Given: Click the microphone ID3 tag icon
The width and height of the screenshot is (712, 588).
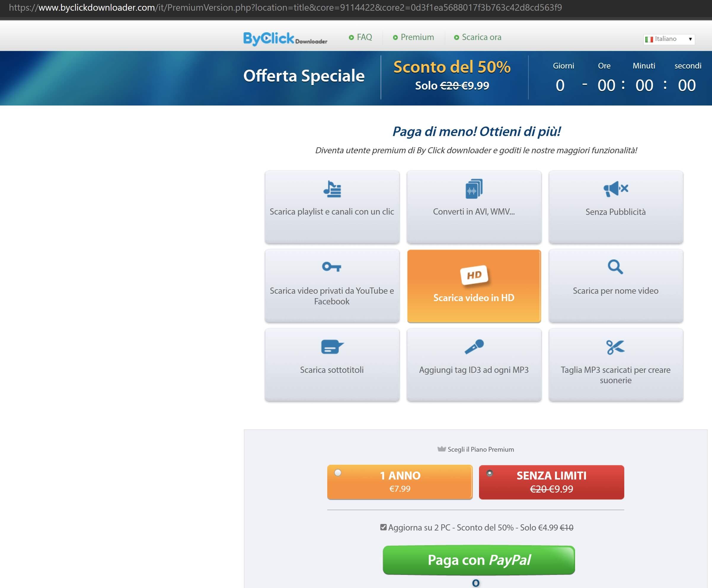Looking at the screenshot, I should [x=474, y=347].
